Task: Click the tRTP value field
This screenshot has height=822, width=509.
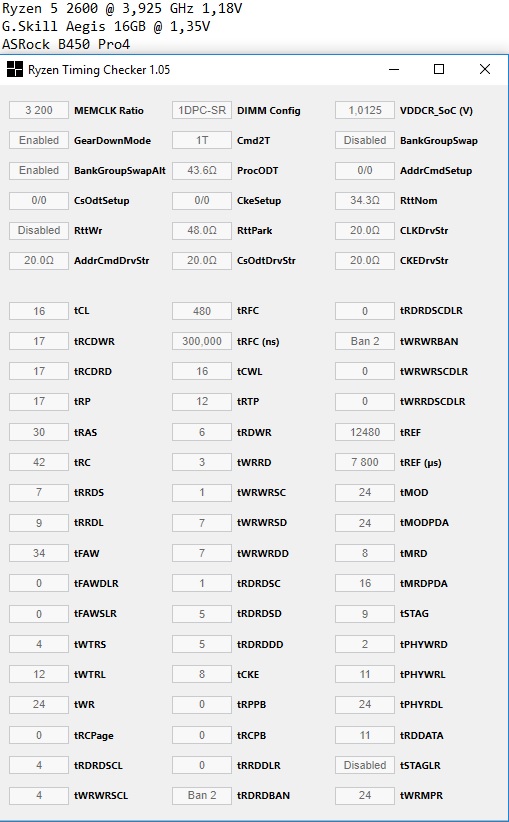Action: [x=202, y=402]
